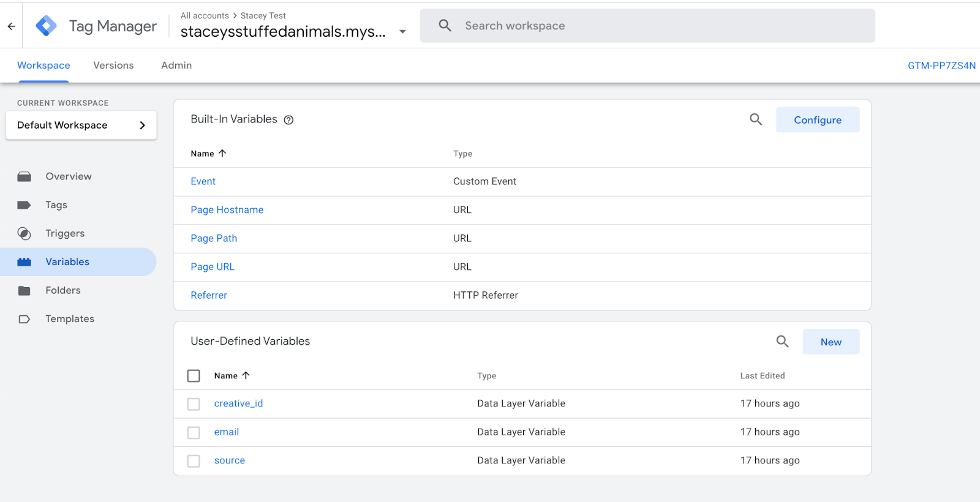This screenshot has width=980, height=502.
Task: Click the Triggers target icon
Action: 24,233
